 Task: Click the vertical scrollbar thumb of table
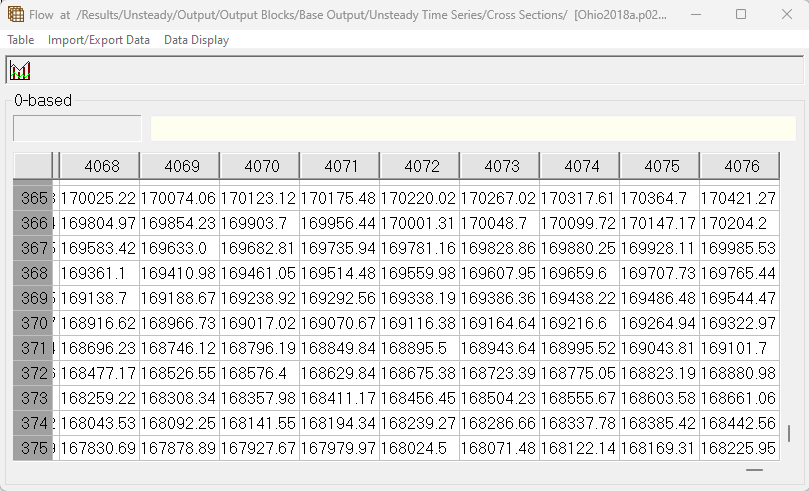coord(789,433)
